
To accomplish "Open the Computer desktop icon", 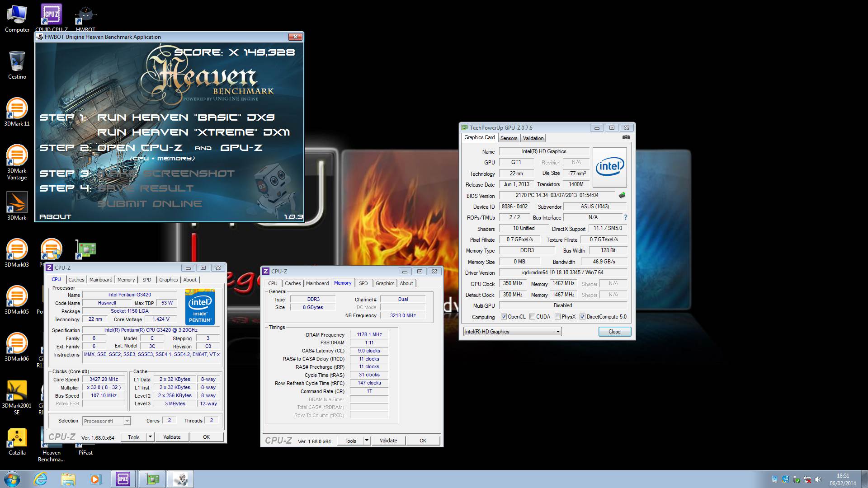I will 17,19.
